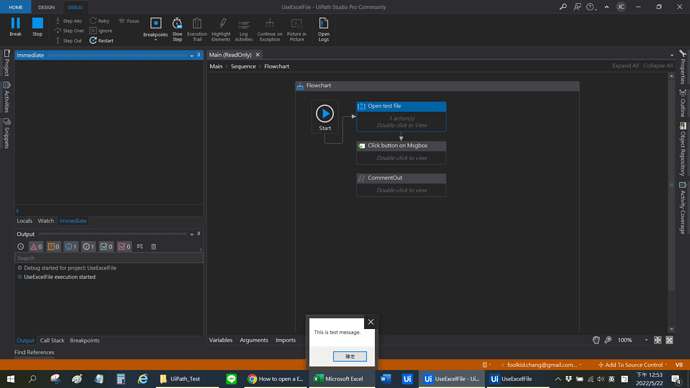
Task: Click the Output search field
Action: click(109, 258)
